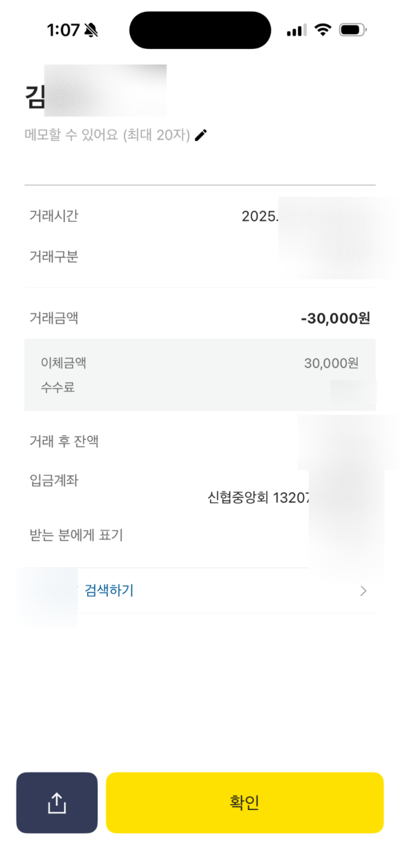
Task: Tap the 신협중앙회 deposit account number
Action: [258, 498]
